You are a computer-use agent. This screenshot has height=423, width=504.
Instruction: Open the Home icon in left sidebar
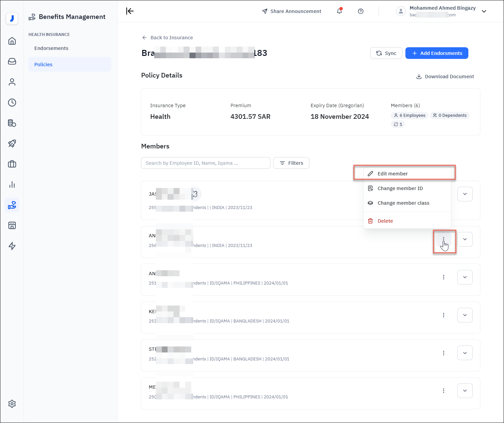tap(12, 41)
